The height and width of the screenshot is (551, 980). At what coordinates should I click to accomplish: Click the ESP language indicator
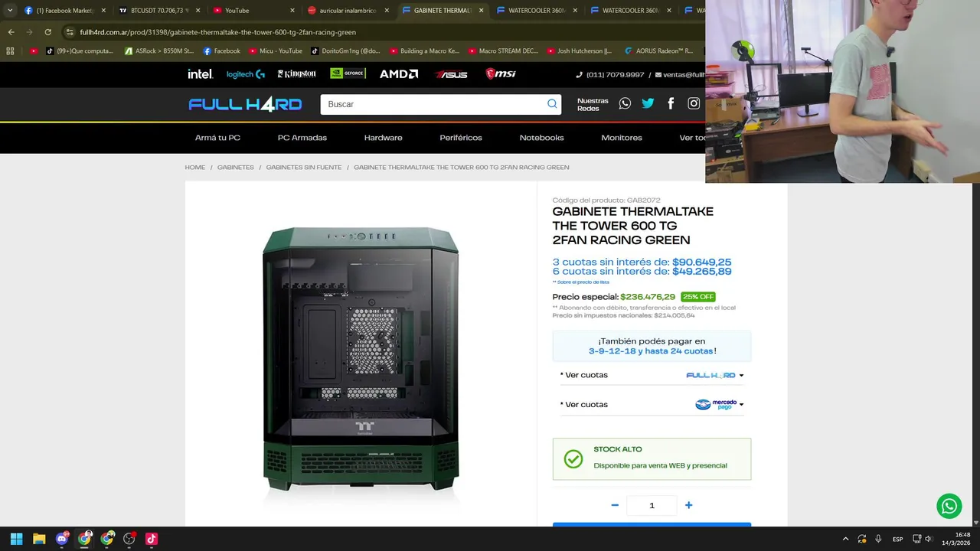(897, 539)
